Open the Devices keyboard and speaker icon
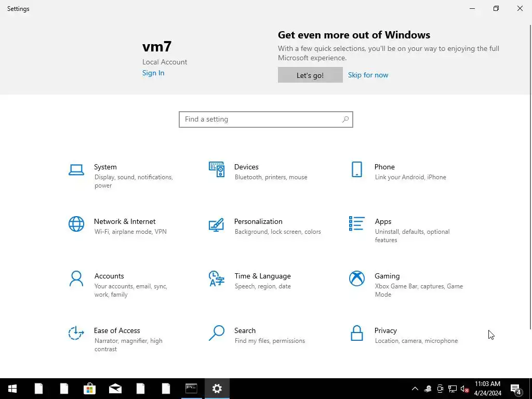Viewport: 532px width, 399px height. [217, 169]
